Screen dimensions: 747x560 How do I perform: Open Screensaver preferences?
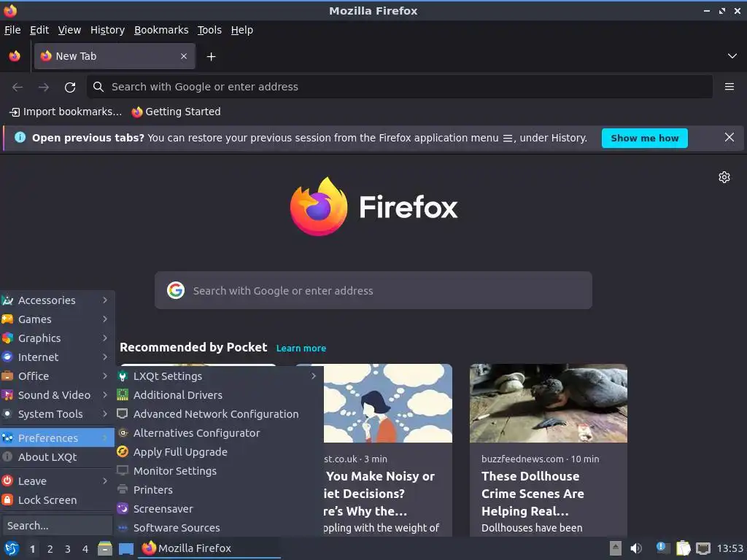point(219,509)
